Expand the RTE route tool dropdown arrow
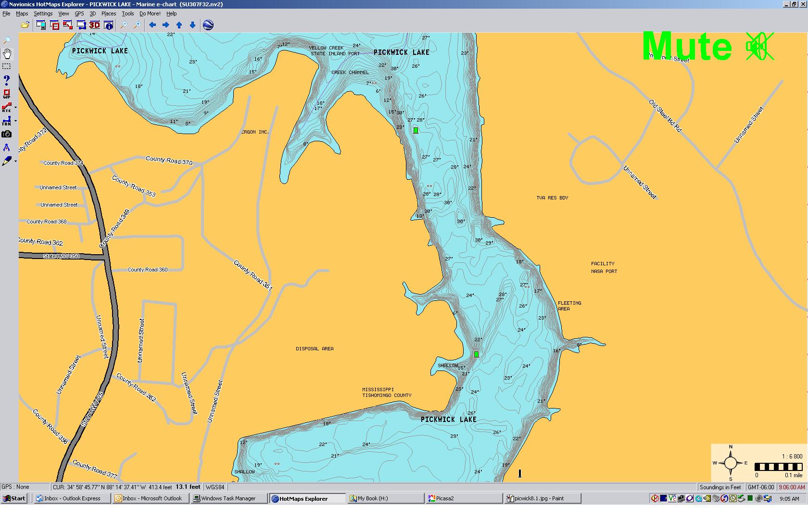This screenshot has height=532, width=808. coord(16,108)
